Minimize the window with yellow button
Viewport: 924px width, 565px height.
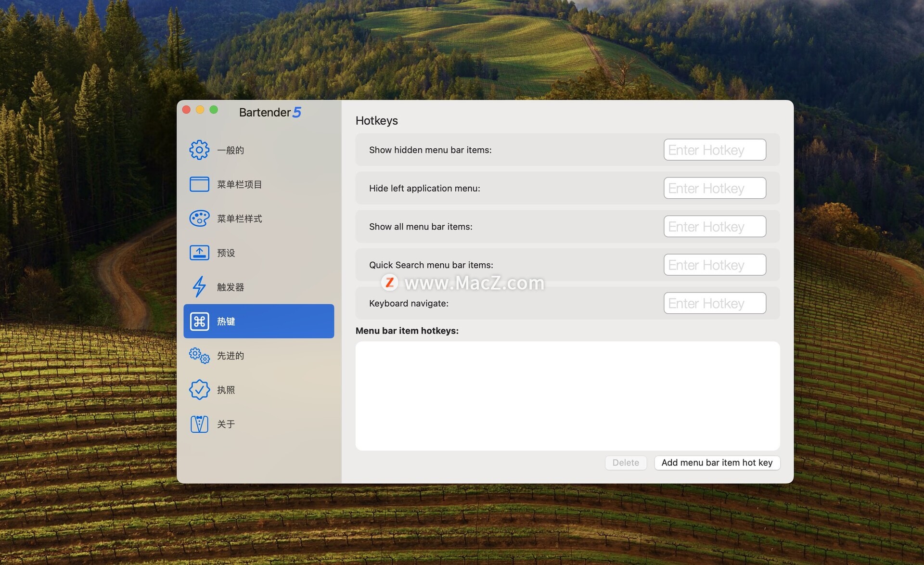[200, 110]
